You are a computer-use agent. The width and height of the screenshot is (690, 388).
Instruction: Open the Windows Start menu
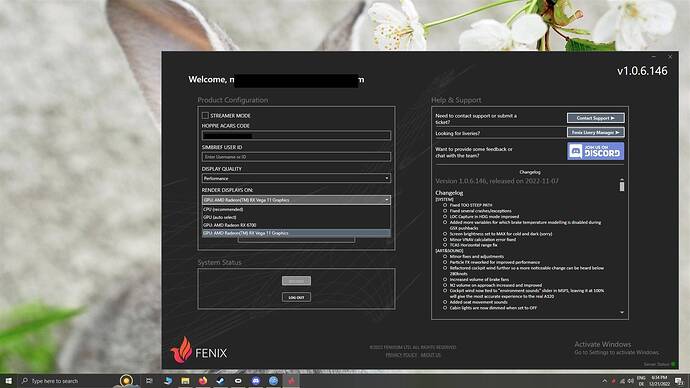[8, 381]
